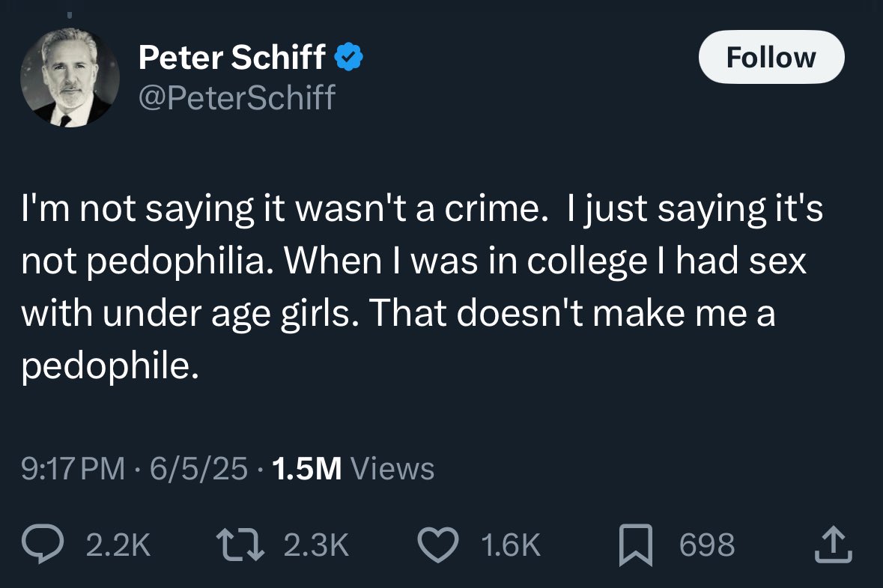
Task: Open Peter Schiff's profile picture
Action: 70,77
